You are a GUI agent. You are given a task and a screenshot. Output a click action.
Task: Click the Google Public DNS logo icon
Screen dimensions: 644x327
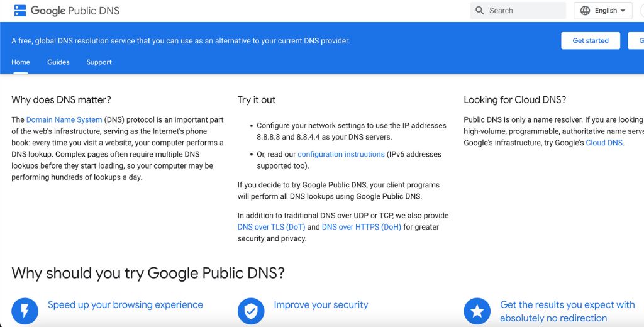pyautogui.click(x=19, y=11)
